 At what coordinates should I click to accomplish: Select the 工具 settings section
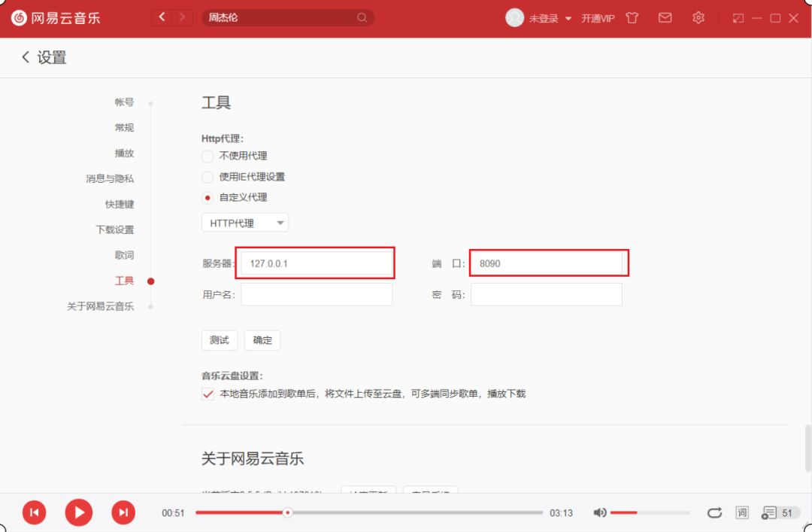[124, 281]
